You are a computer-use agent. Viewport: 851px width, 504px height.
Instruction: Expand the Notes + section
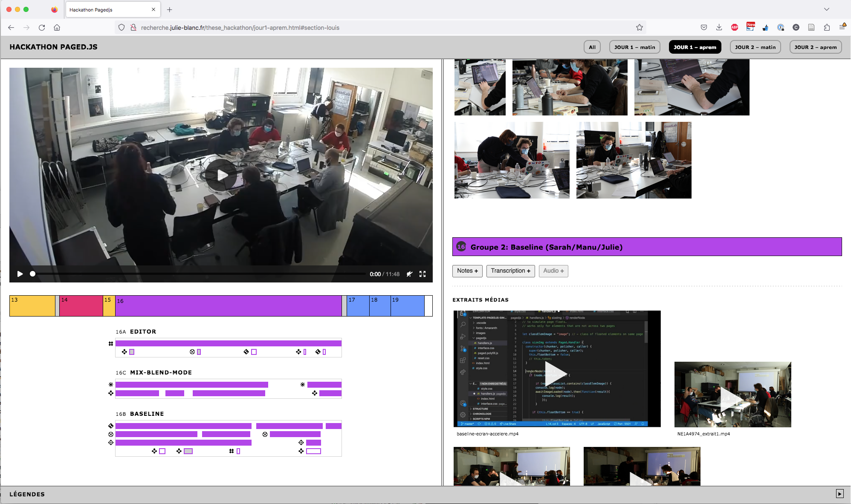[467, 271]
